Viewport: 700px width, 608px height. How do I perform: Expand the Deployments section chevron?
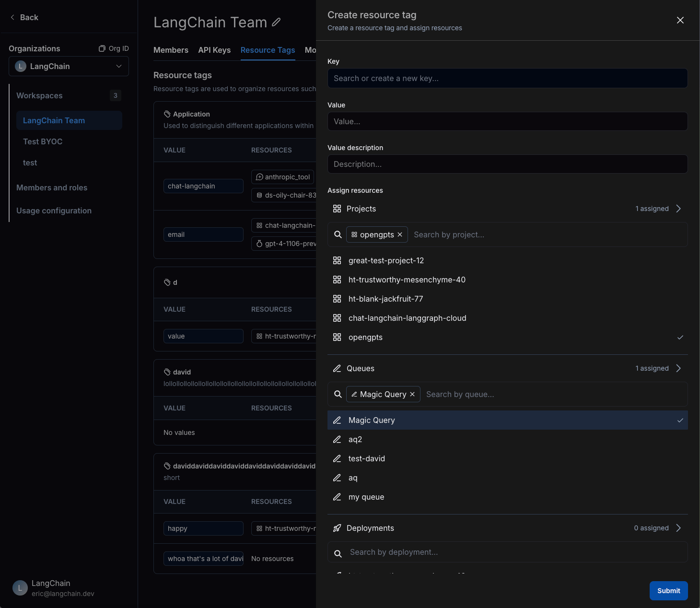coord(678,528)
